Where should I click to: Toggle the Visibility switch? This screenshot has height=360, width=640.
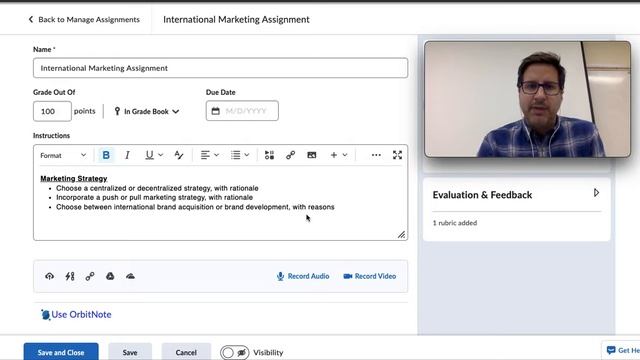tap(235, 352)
